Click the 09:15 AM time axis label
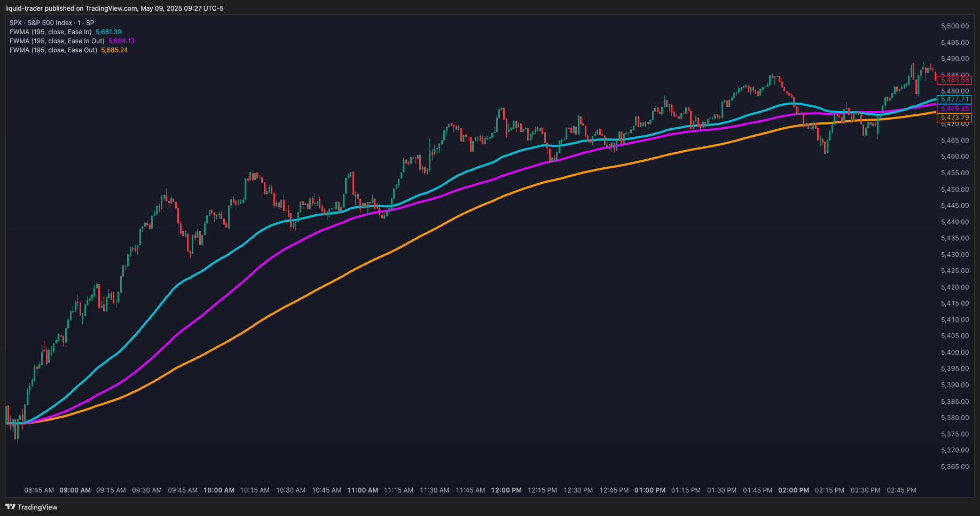 pyautogui.click(x=111, y=490)
